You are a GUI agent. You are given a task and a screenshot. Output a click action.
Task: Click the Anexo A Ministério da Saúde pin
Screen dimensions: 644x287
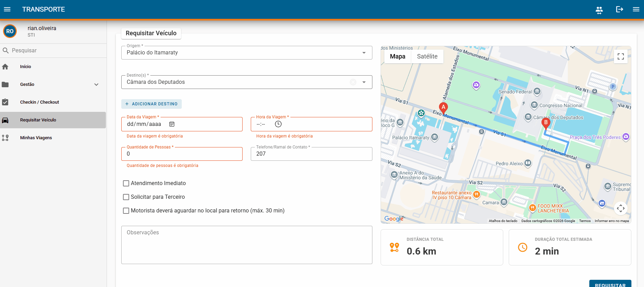click(394, 175)
